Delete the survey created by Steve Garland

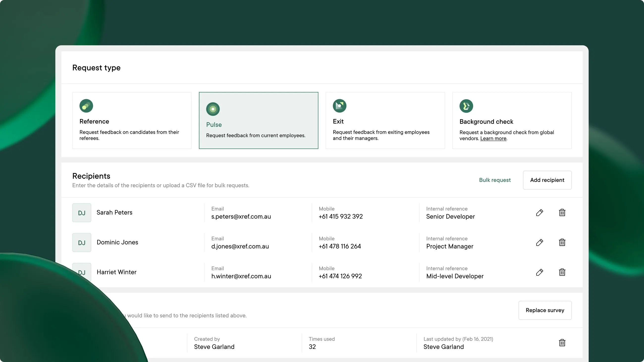pyautogui.click(x=562, y=342)
